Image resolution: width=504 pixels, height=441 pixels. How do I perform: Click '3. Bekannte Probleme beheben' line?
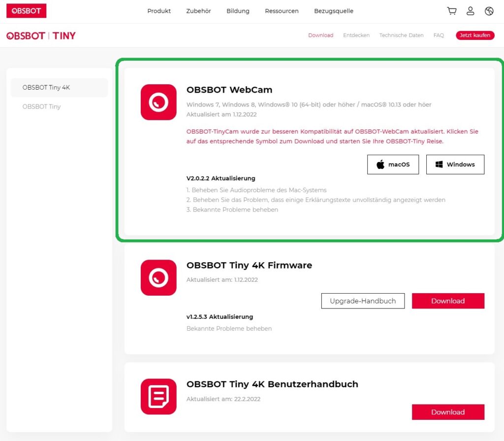pos(232,209)
